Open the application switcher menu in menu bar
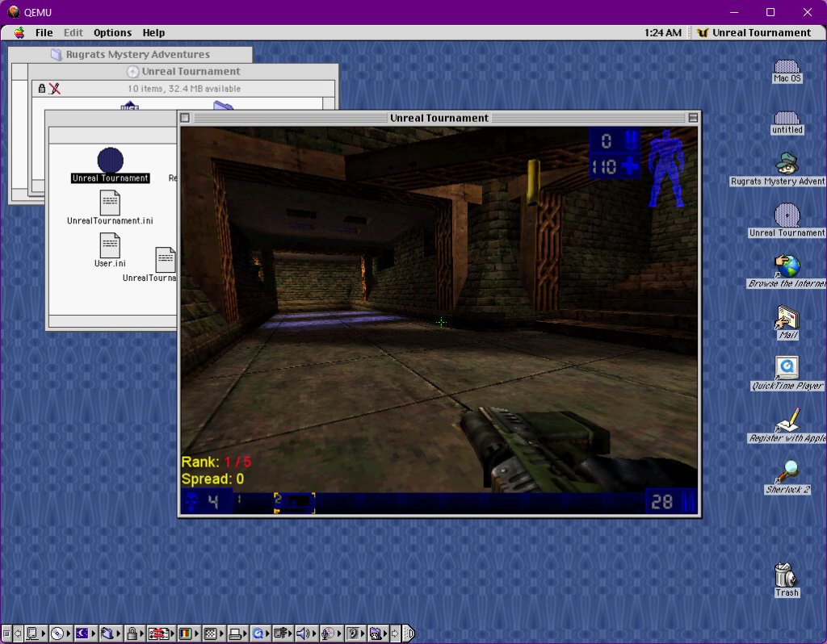Screen dimensions: 827x644 coord(753,33)
